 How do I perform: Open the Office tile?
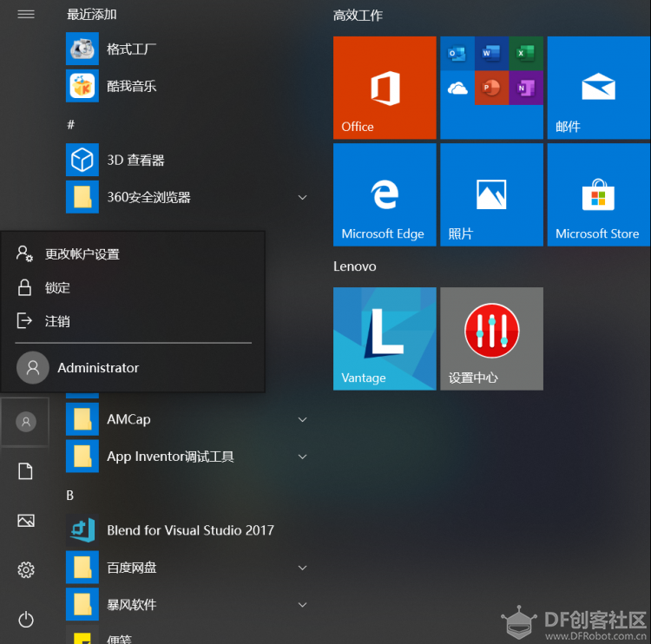[385, 88]
